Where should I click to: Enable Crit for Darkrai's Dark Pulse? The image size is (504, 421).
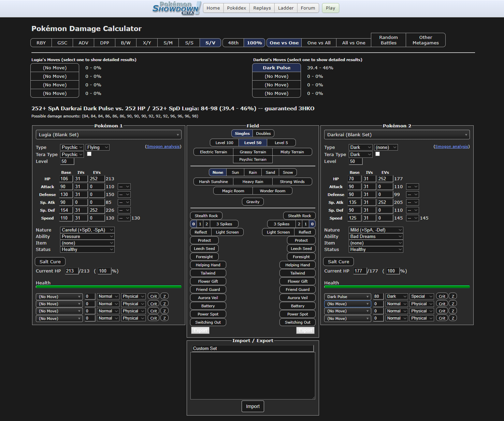pyautogui.click(x=442, y=296)
